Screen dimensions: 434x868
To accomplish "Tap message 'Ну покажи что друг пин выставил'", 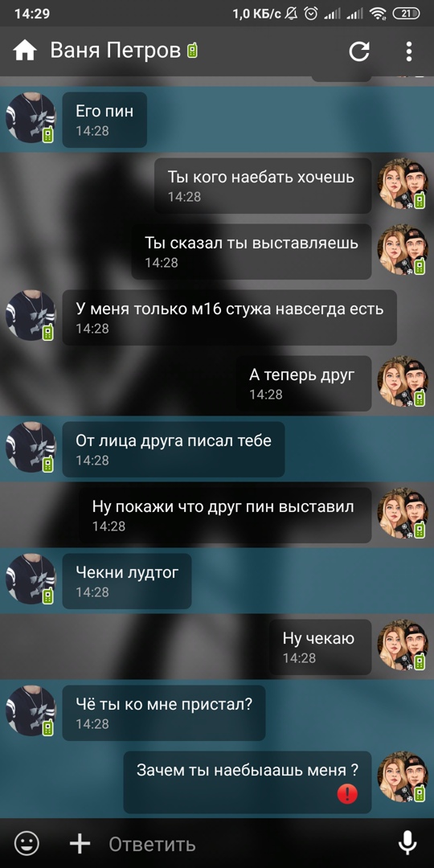I will (x=225, y=515).
